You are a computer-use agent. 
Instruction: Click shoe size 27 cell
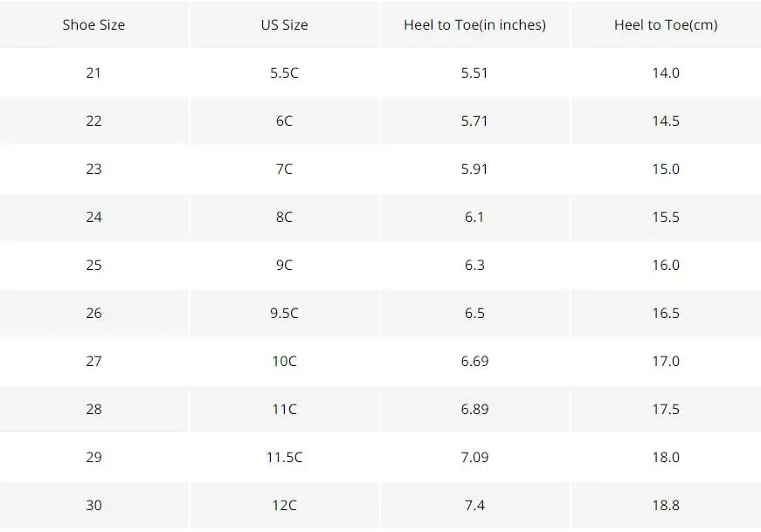[x=93, y=361]
